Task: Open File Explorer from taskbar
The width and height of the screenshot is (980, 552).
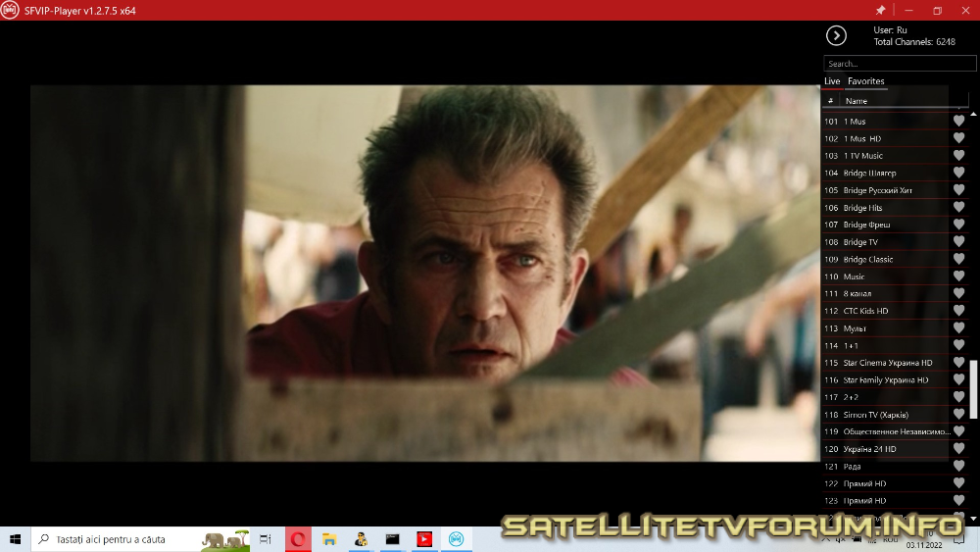Action: pos(329,539)
